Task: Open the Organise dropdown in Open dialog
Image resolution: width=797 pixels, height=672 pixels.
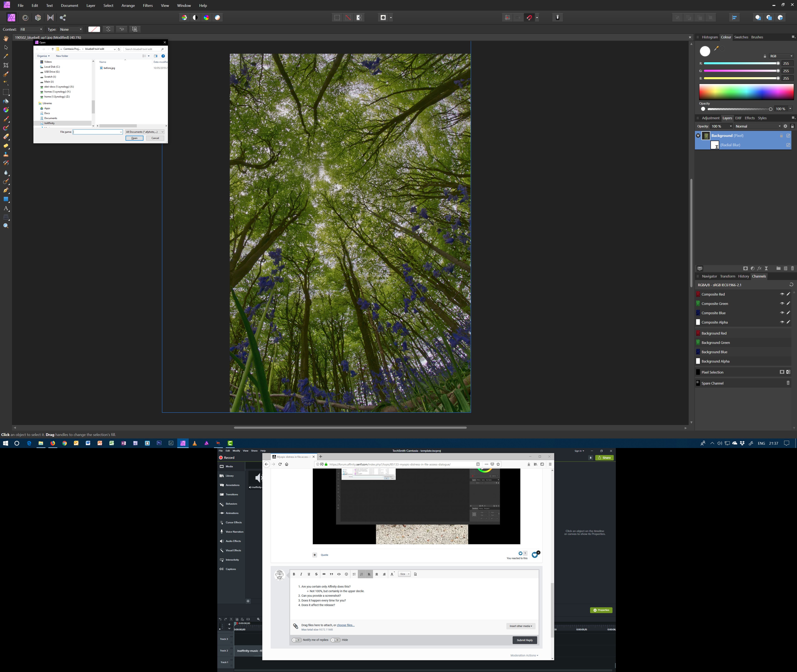Action: [43, 56]
